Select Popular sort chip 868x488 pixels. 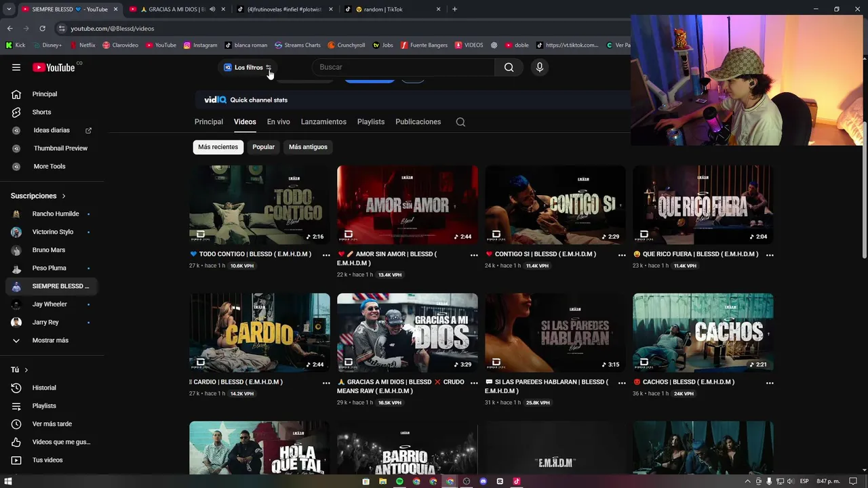click(x=263, y=147)
